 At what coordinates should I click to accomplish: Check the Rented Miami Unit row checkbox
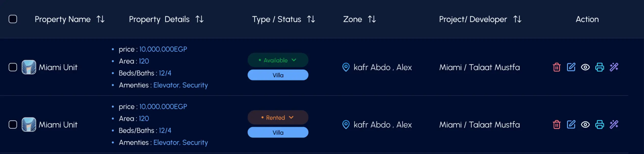click(x=13, y=125)
